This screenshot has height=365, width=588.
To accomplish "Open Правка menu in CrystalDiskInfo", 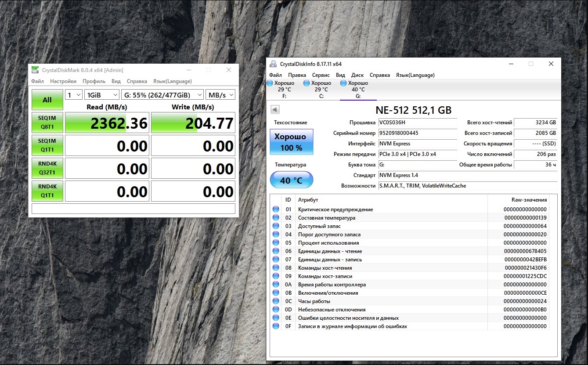I will point(297,75).
